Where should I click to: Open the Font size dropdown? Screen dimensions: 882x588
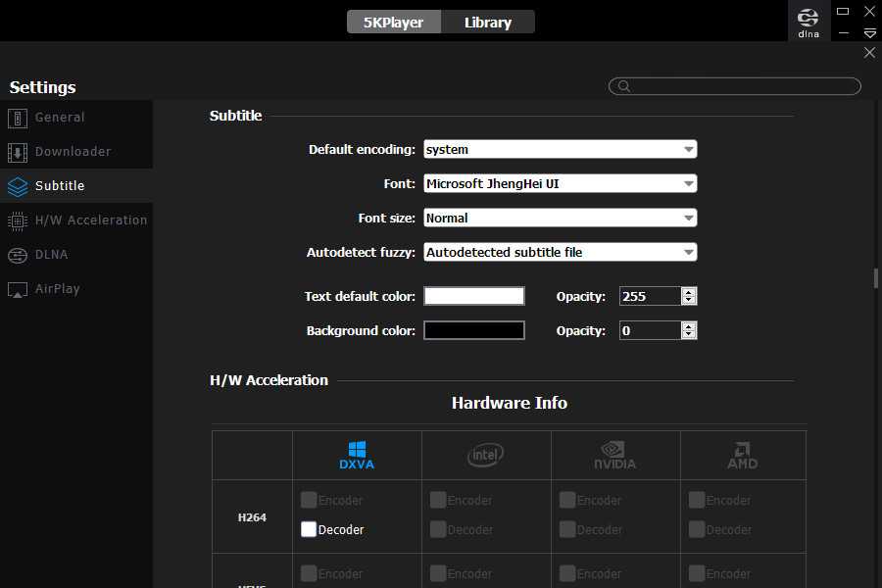click(x=560, y=219)
